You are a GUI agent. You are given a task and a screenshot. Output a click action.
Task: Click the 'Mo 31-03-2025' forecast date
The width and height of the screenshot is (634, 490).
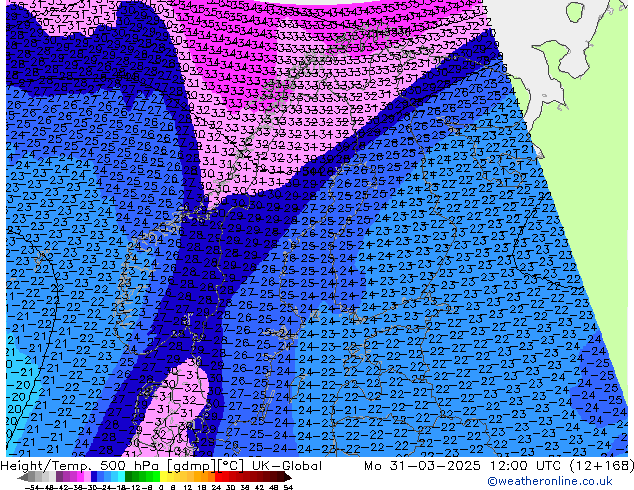[423, 466]
